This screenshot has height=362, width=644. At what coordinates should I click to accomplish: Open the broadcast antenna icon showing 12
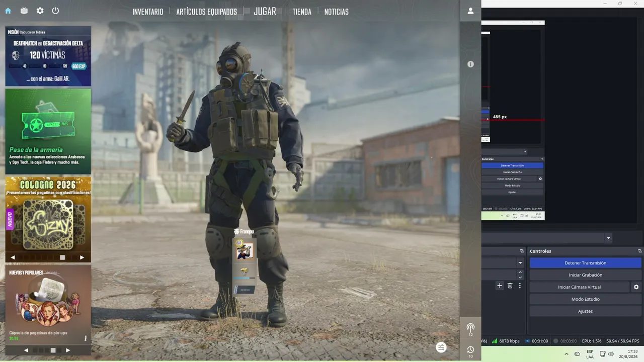(x=470, y=328)
